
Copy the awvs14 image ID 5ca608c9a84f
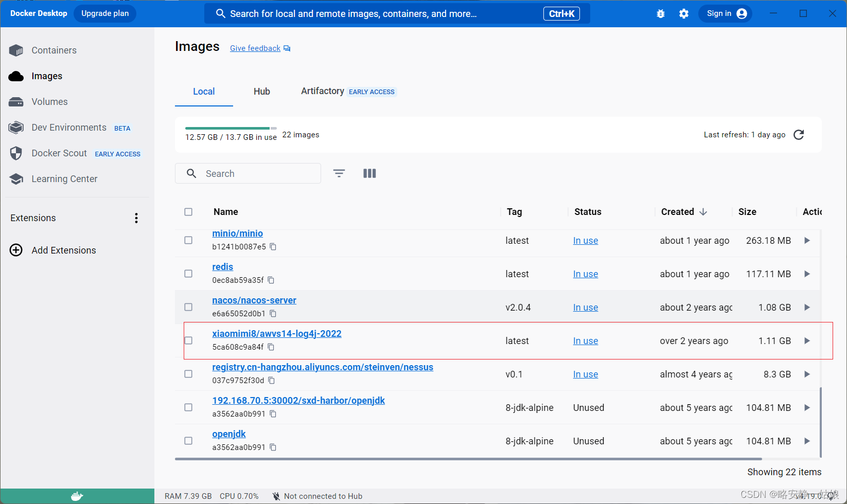click(x=271, y=347)
